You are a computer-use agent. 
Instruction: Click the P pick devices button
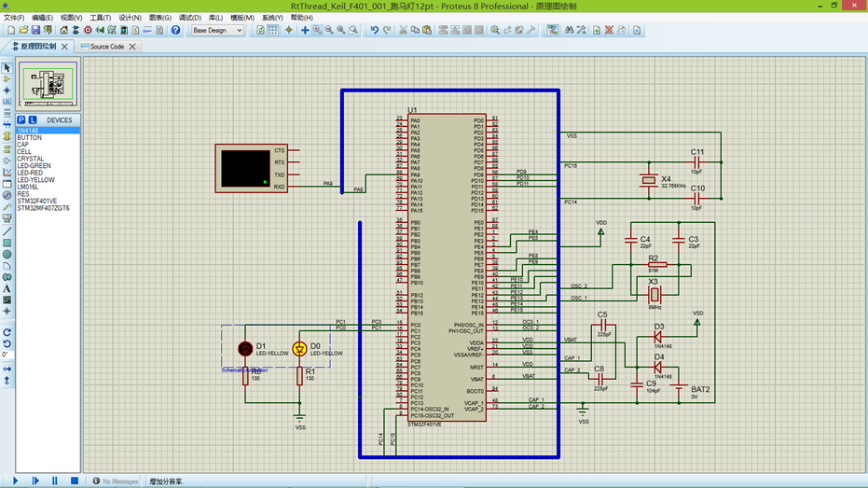(x=21, y=119)
